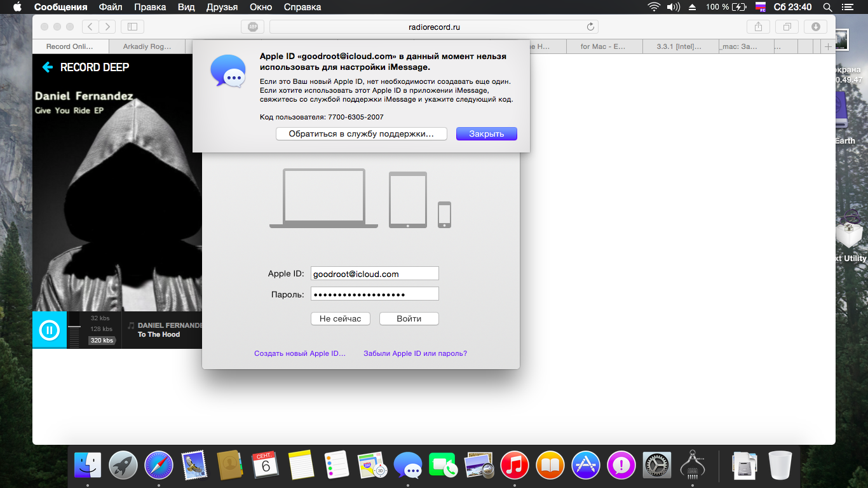
Task: Open Spotlight search in the menu bar
Action: point(827,7)
